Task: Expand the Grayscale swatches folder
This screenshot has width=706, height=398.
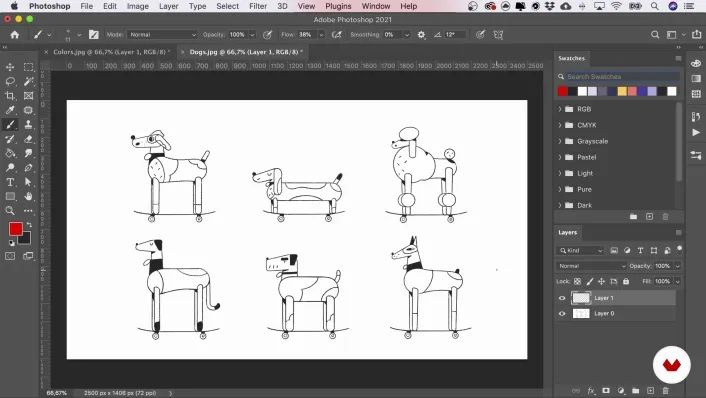Action: pos(560,141)
